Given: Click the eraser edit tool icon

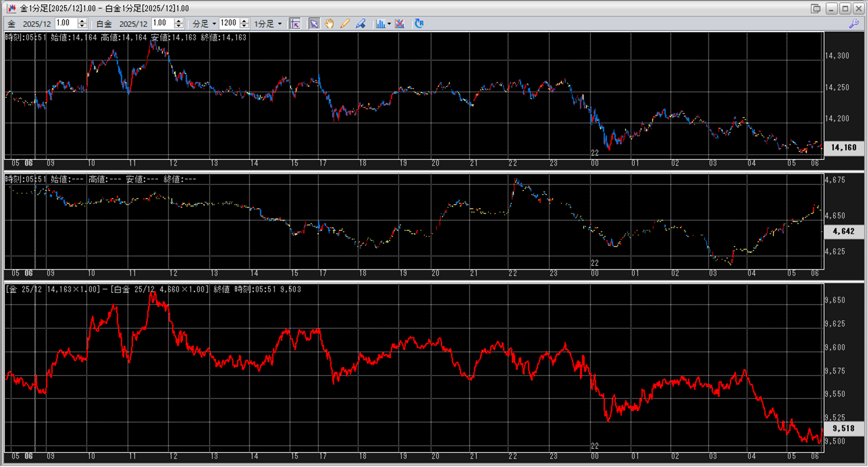Looking at the screenshot, I should click(x=360, y=24).
